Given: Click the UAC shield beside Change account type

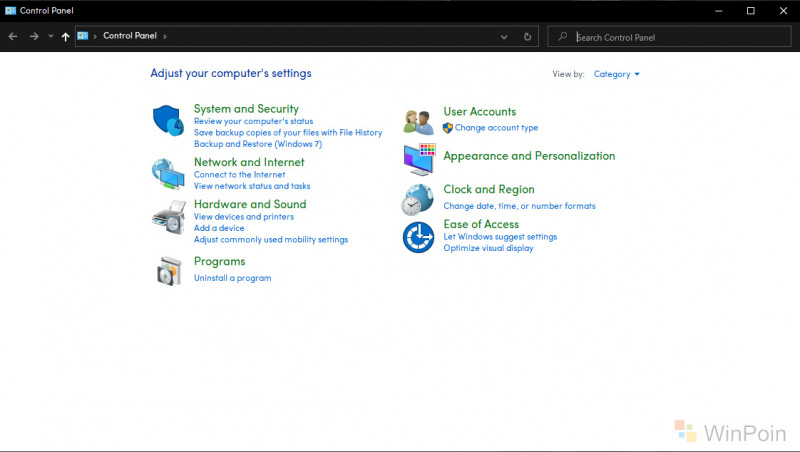Looking at the screenshot, I should pyautogui.click(x=448, y=128).
